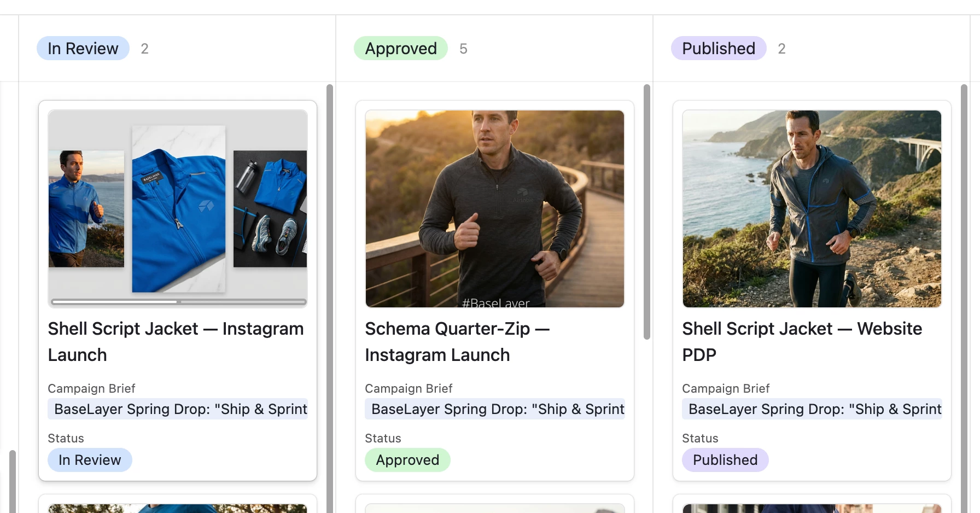Open the Schema Quarter-Zip — Instagram Launch title
The width and height of the screenshot is (980, 513).
457,341
